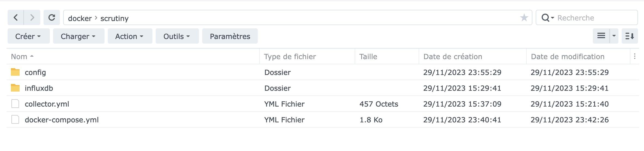Sort files by the Nom column
This screenshot has height=151, width=644.
coord(19,57)
